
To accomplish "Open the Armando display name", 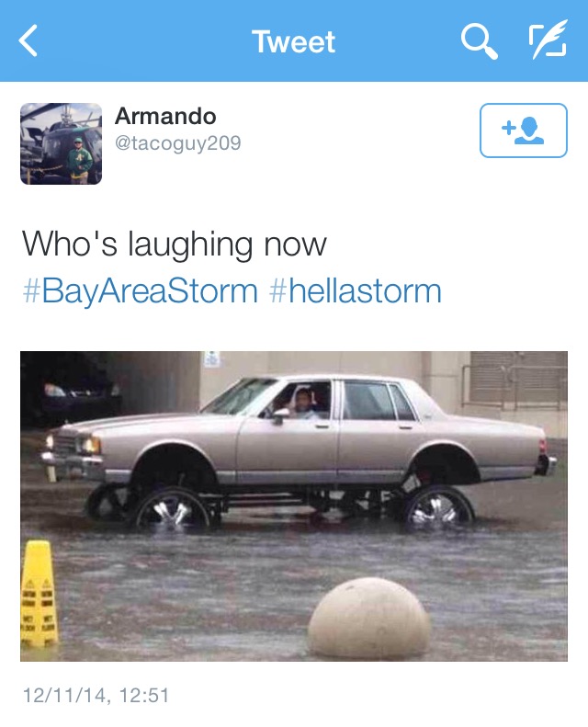I will tap(165, 116).
